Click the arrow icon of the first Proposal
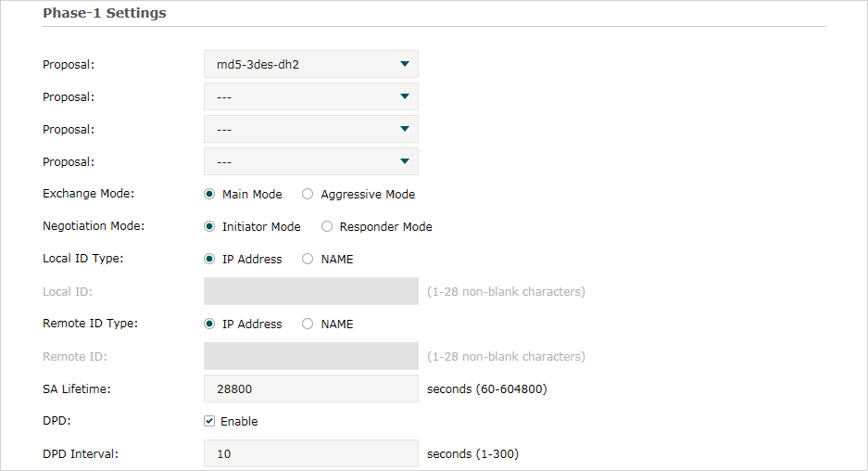 coord(405,64)
